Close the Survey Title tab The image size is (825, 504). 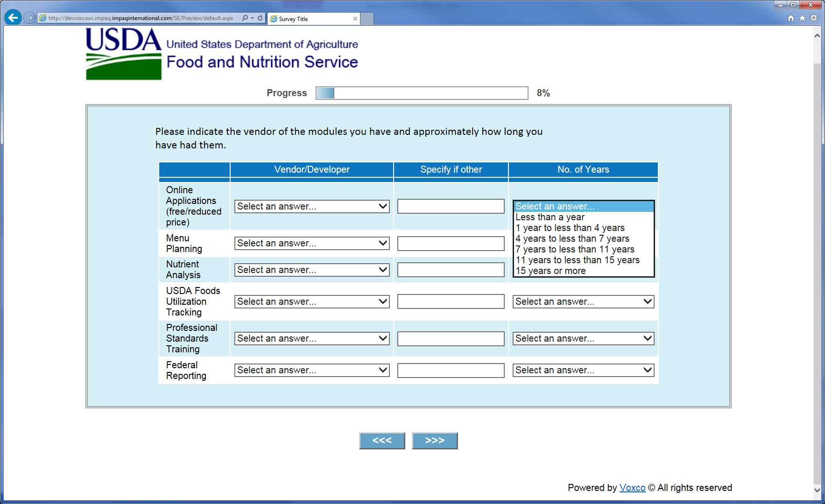pos(355,19)
